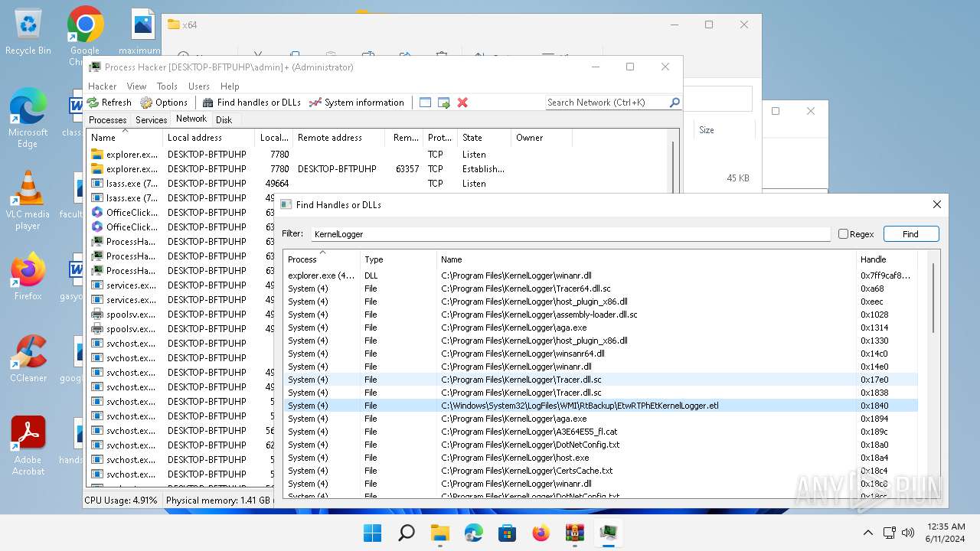Select the winsanr64.dll result row
The width and height of the screenshot is (980, 551).
(600, 354)
